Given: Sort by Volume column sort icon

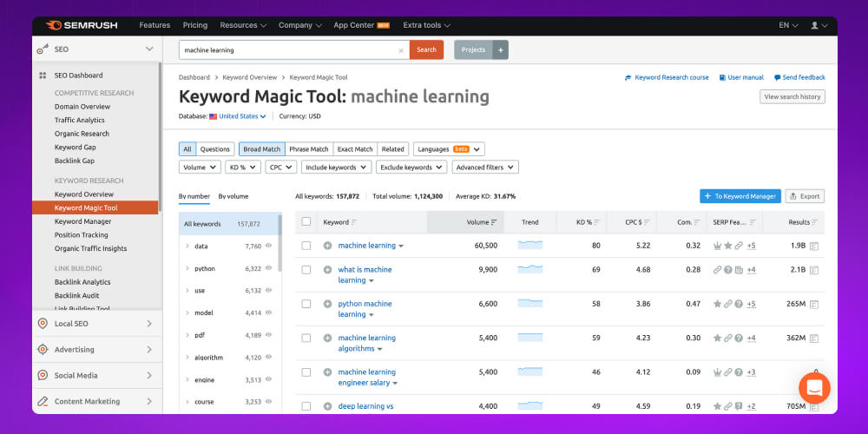Looking at the screenshot, I should (x=495, y=222).
